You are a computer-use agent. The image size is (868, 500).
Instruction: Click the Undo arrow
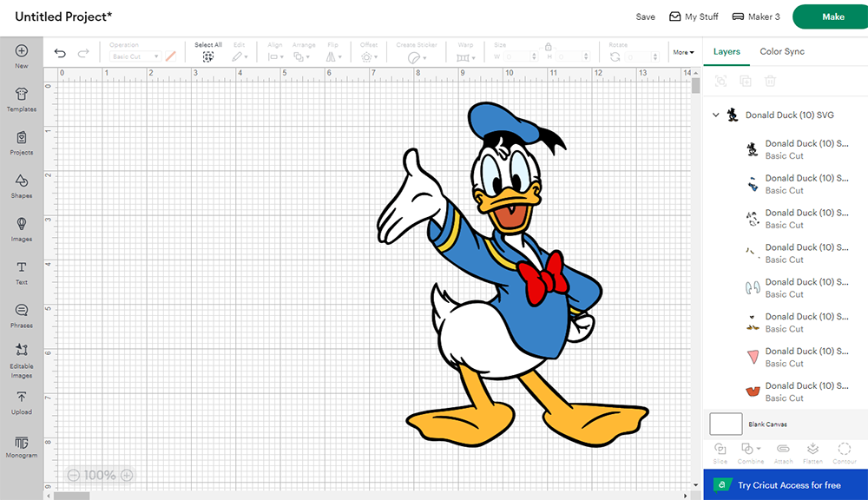(x=60, y=54)
